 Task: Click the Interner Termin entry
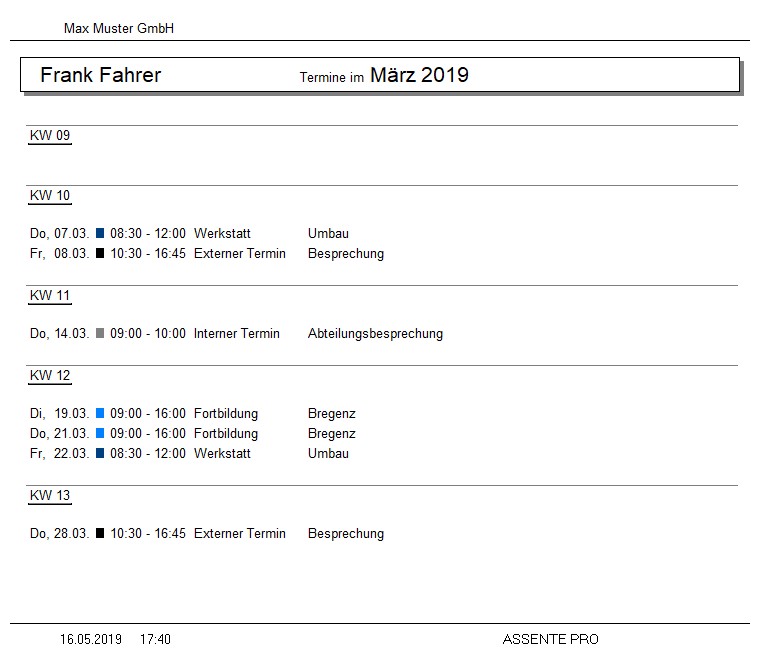coord(237,333)
